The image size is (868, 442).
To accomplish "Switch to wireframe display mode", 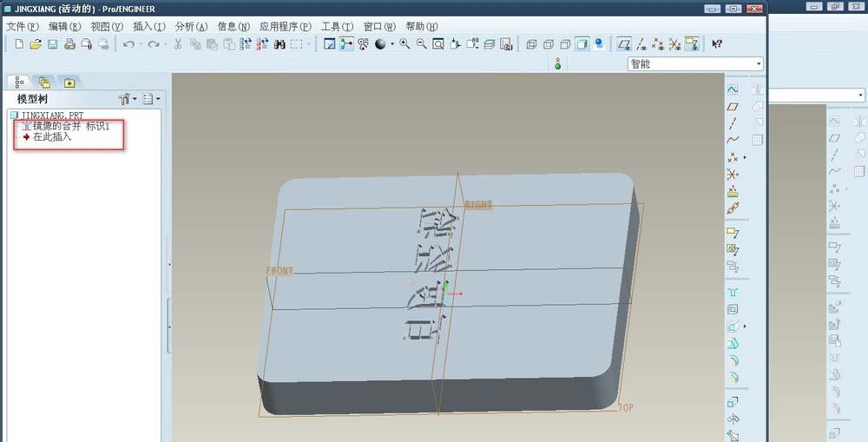I will coord(531,44).
